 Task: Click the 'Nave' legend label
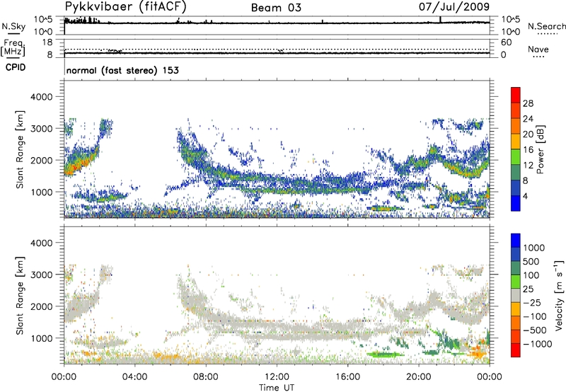(x=538, y=49)
